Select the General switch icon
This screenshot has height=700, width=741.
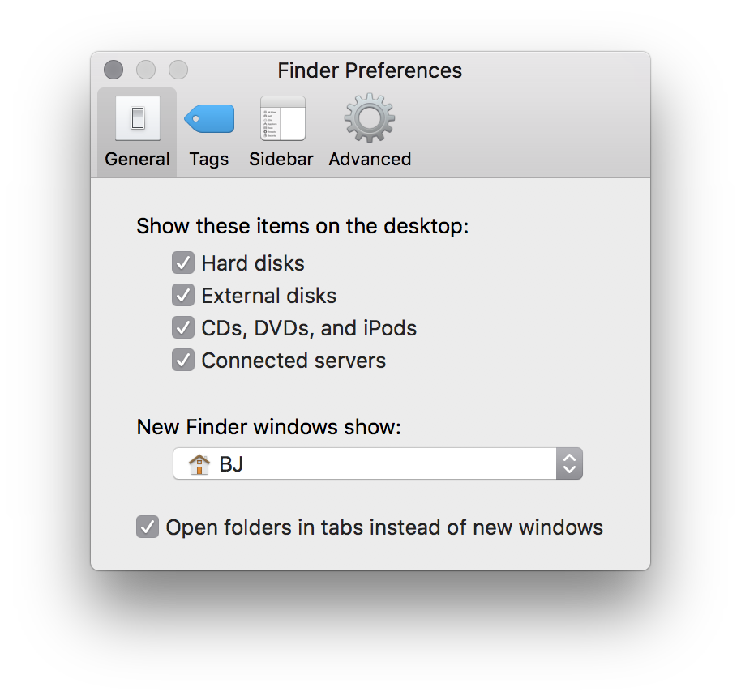click(x=138, y=118)
